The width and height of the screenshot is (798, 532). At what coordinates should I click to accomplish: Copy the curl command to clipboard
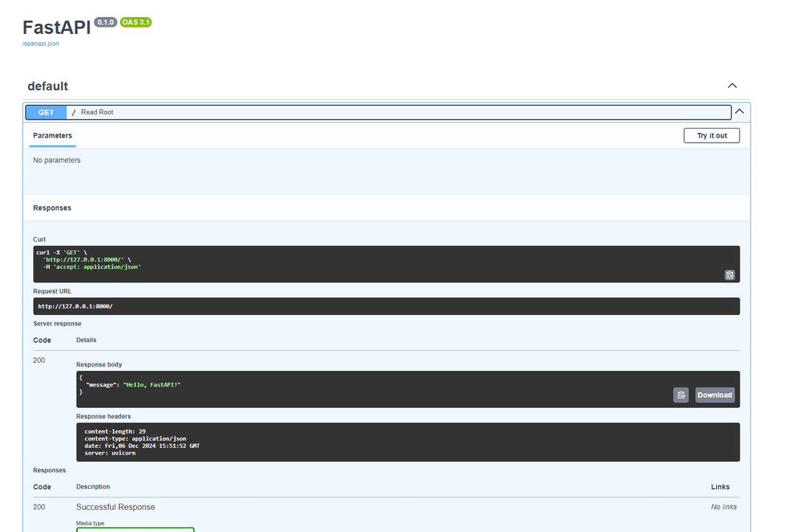(x=730, y=274)
